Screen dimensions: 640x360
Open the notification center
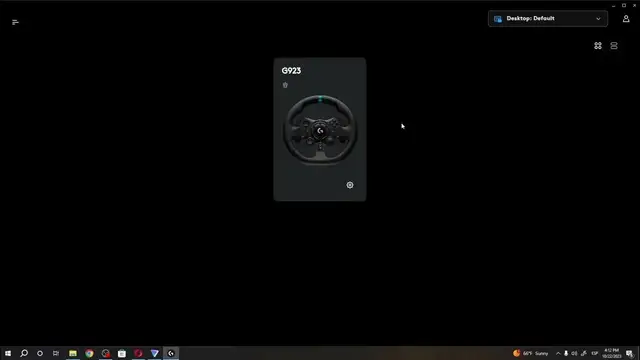(630, 353)
